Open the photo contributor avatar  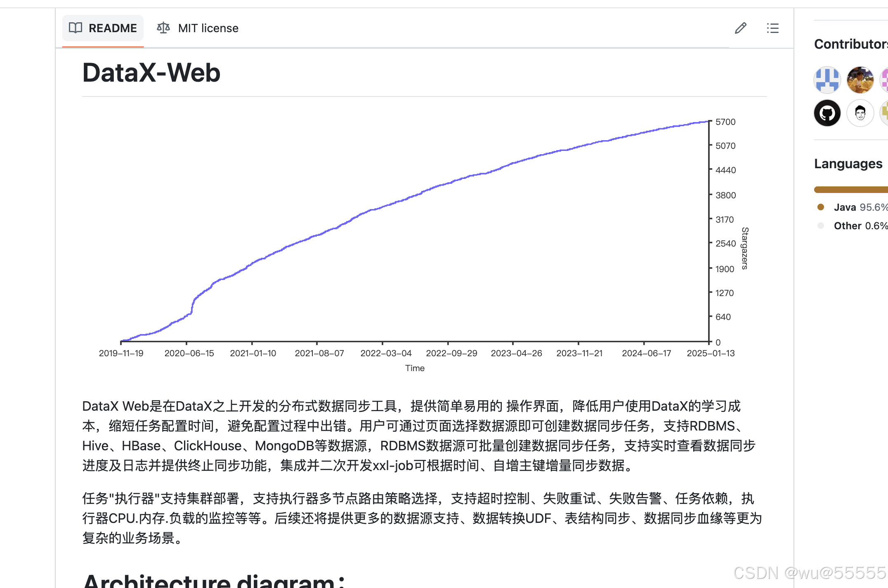coord(860,80)
